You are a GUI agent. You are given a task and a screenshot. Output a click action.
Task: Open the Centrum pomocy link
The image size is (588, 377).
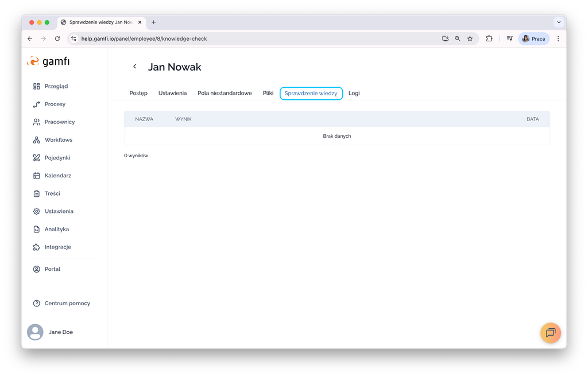[67, 304]
